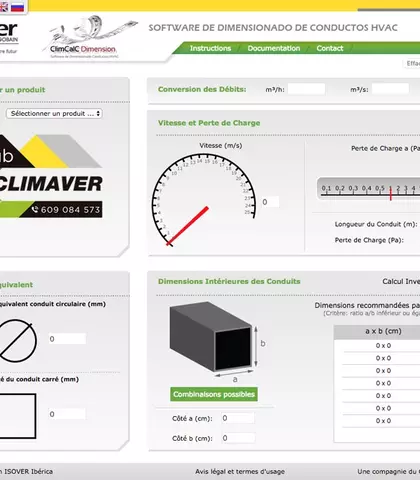
Task: Click the Perte de Charge scale ruler
Action: coord(368,189)
